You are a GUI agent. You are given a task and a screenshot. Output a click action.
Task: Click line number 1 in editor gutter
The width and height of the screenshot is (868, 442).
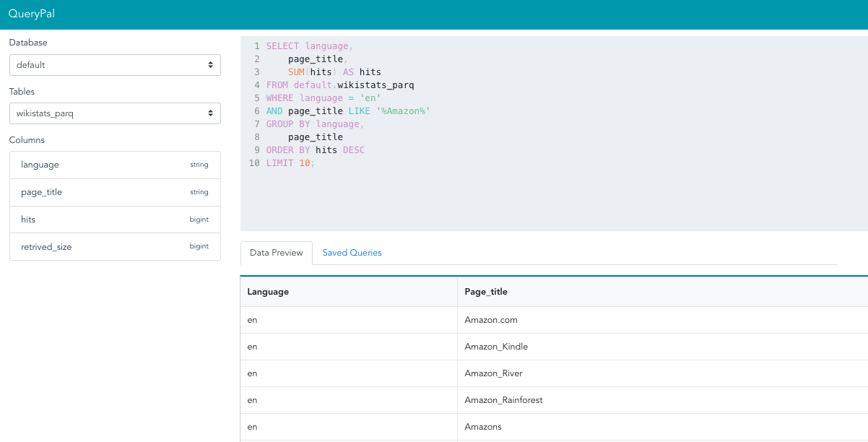click(x=256, y=46)
